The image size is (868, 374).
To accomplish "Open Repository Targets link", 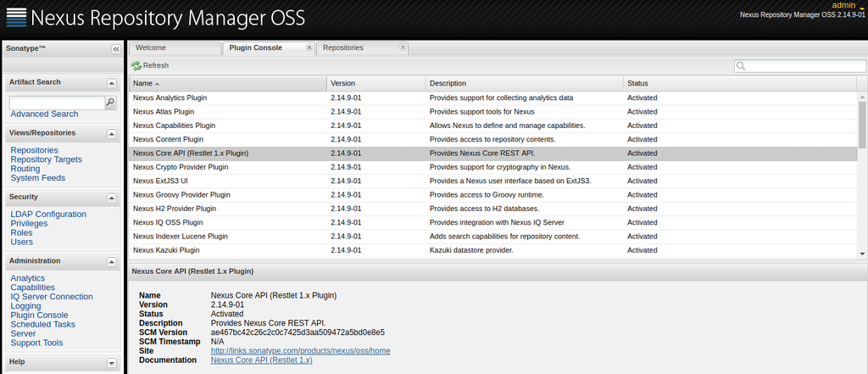I will pyautogui.click(x=46, y=159).
